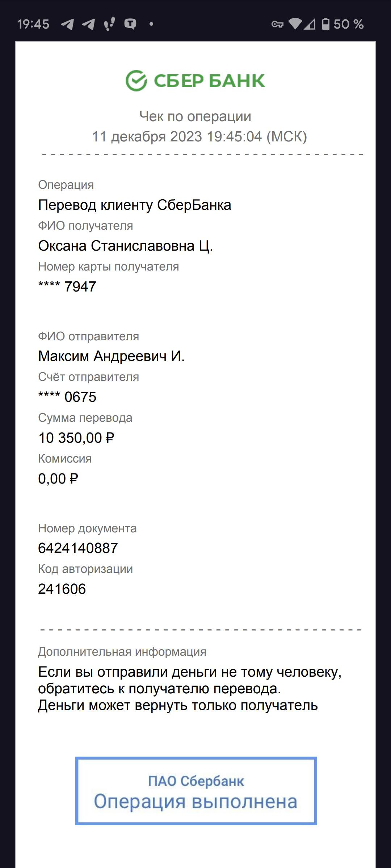The height and width of the screenshot is (868, 391).
Task: Tap the 50 % battery percentage text
Action: pos(348,24)
